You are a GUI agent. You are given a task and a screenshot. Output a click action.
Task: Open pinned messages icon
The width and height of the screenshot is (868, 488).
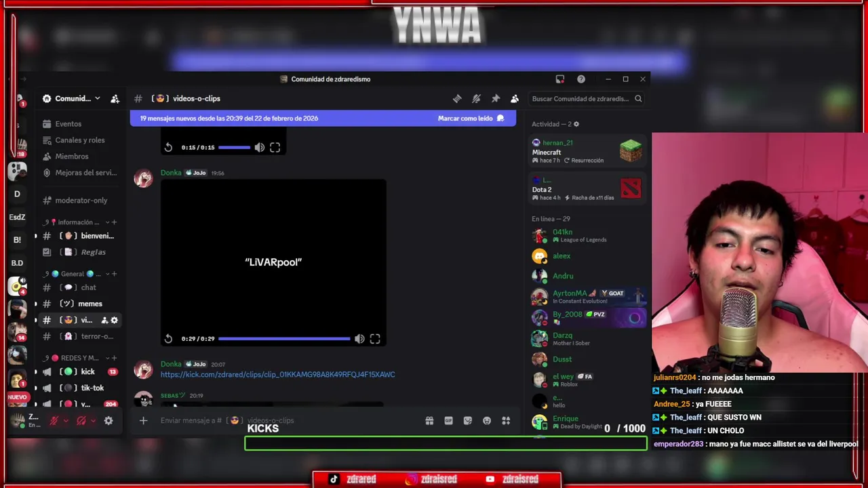click(x=496, y=99)
